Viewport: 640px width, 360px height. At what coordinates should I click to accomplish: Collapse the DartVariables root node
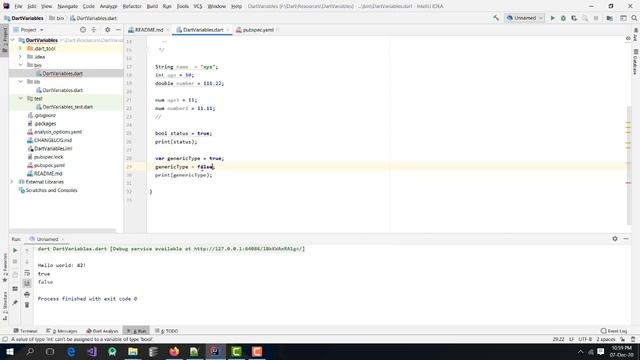coord(13,40)
